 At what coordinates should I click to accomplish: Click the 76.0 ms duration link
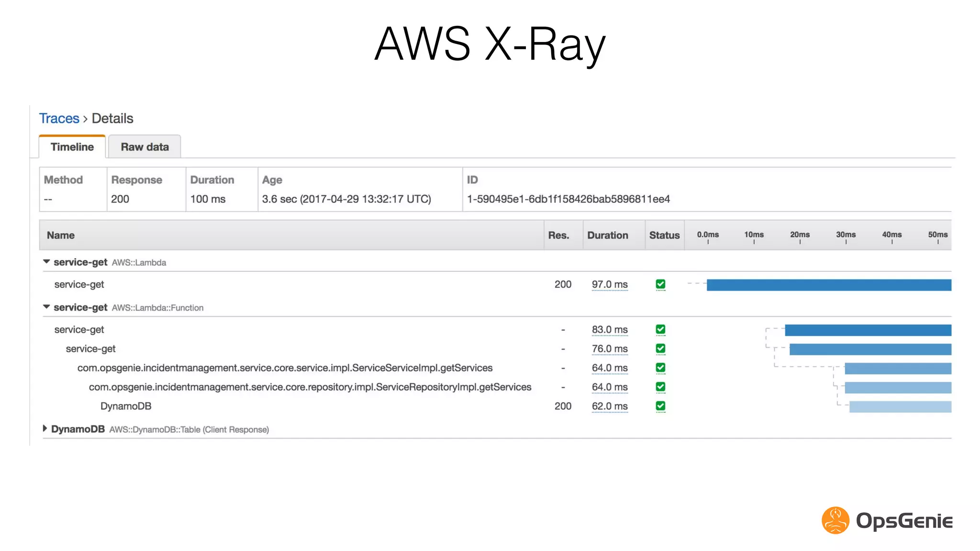pyautogui.click(x=610, y=349)
